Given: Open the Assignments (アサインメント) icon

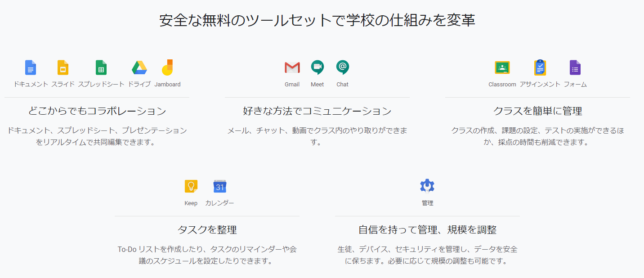Looking at the screenshot, I should point(540,67).
